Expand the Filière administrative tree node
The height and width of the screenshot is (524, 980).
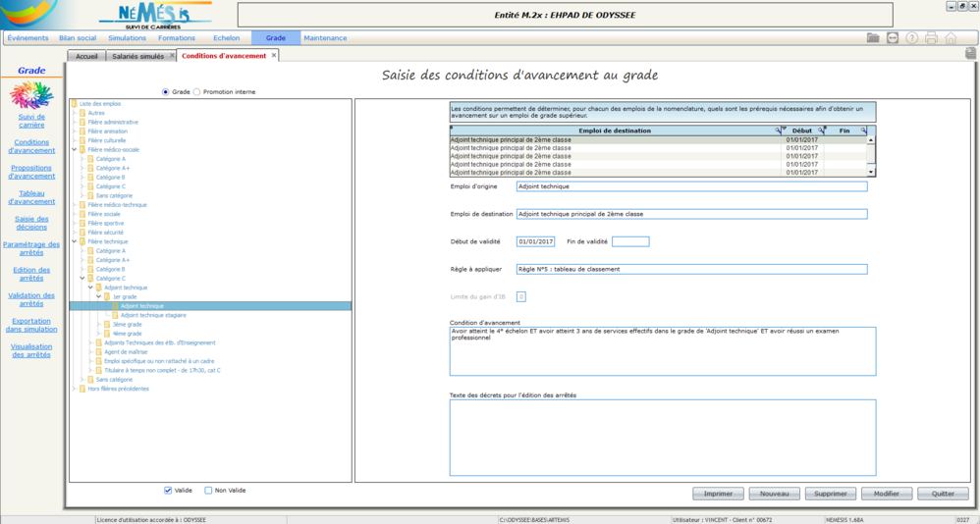coord(73,122)
